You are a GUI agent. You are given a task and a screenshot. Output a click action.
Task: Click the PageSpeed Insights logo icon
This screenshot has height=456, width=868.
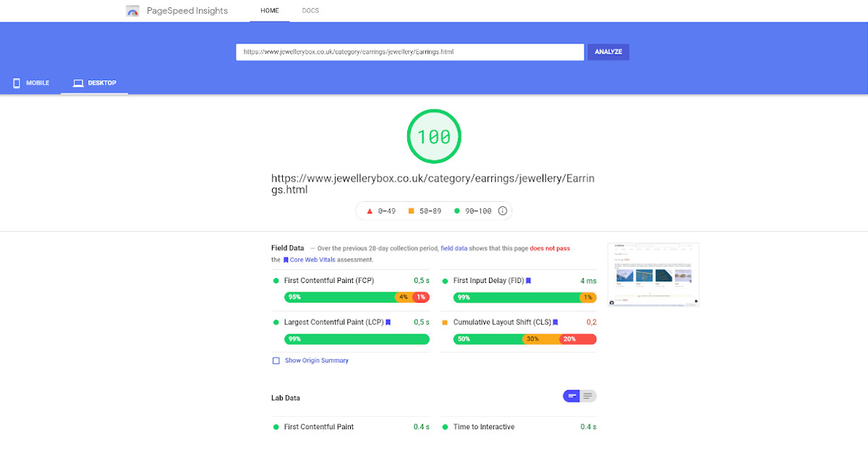132,11
